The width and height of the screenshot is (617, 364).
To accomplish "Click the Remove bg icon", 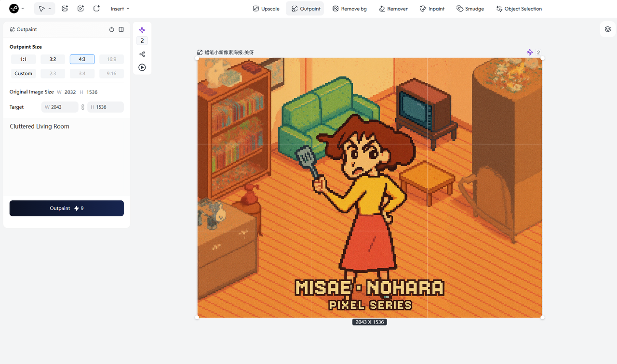I will tap(335, 9).
